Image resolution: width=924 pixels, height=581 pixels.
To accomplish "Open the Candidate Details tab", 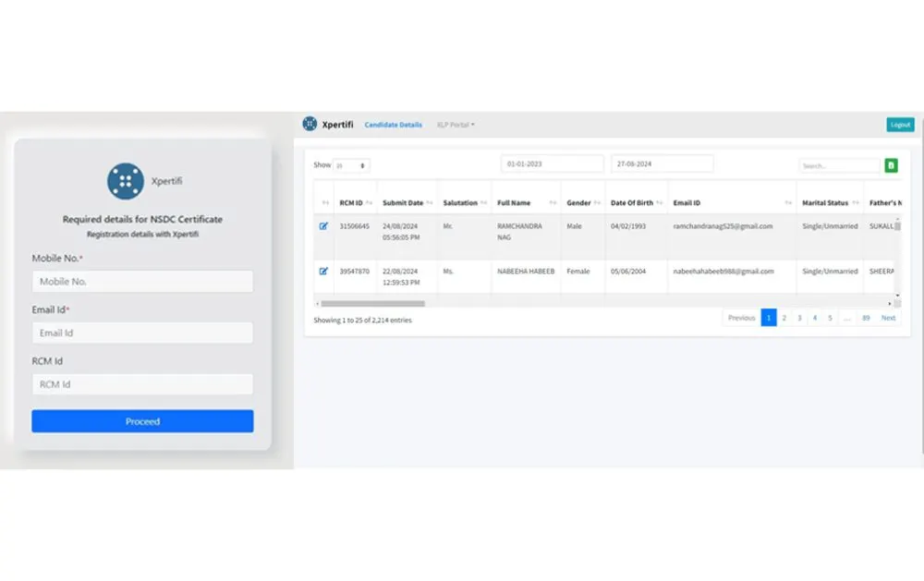I will point(393,125).
